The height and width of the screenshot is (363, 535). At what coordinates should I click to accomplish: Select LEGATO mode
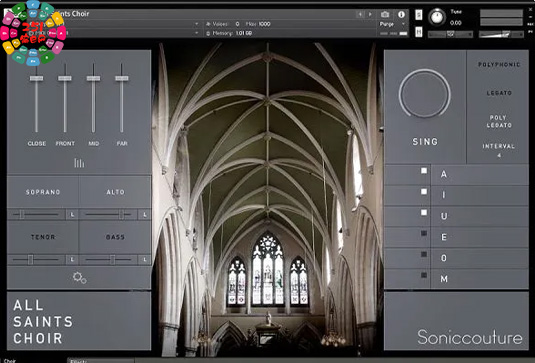(499, 93)
